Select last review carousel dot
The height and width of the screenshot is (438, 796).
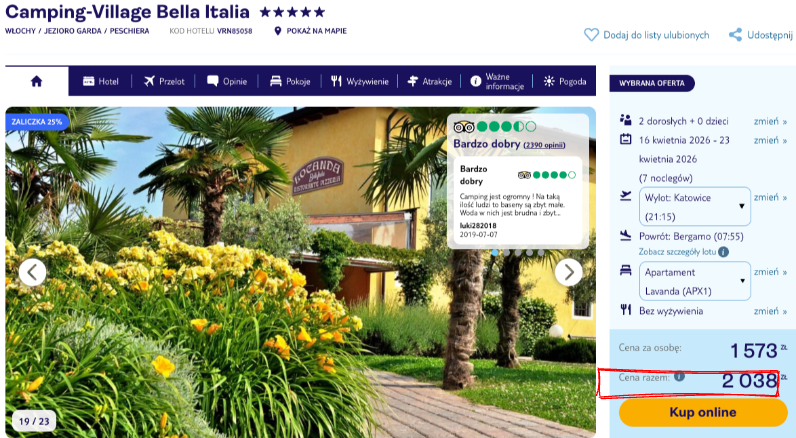(x=541, y=252)
